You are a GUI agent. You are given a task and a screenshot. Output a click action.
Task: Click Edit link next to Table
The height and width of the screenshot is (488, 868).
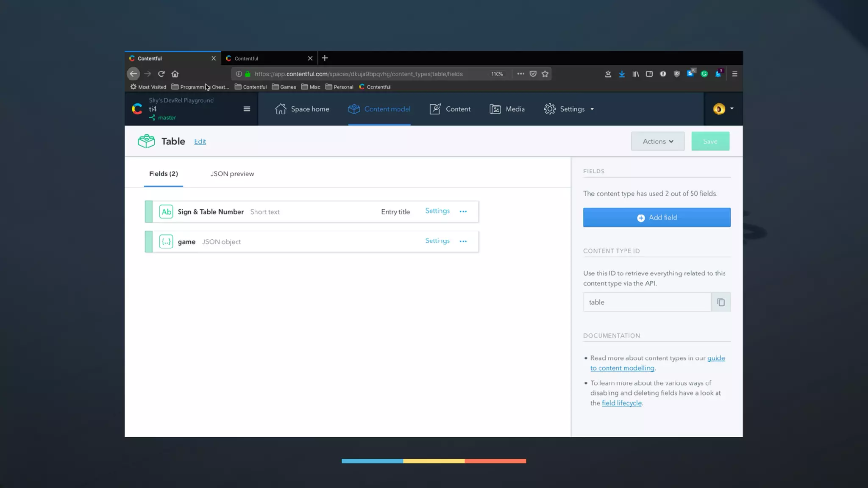200,141
